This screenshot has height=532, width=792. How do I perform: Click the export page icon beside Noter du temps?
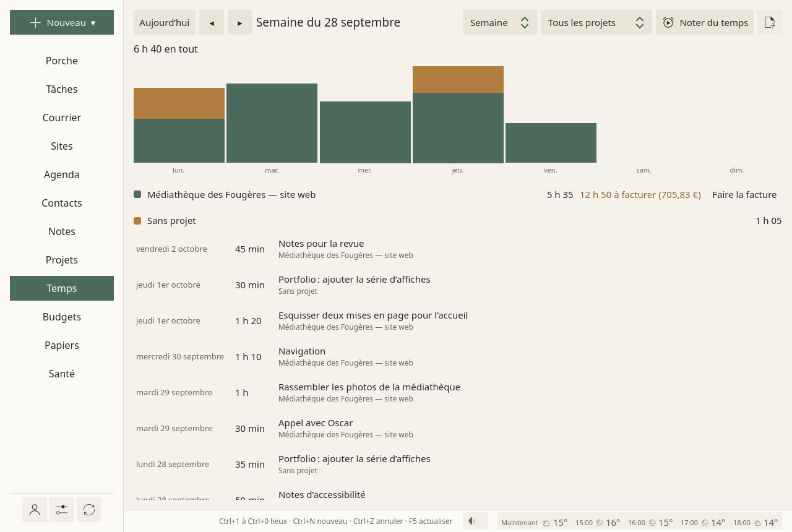[x=770, y=22]
